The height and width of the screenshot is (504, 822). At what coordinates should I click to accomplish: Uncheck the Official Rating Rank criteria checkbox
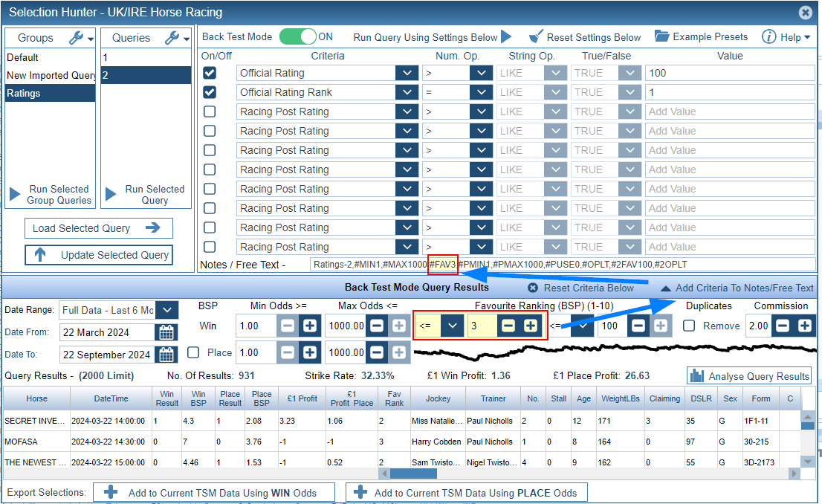(x=210, y=92)
